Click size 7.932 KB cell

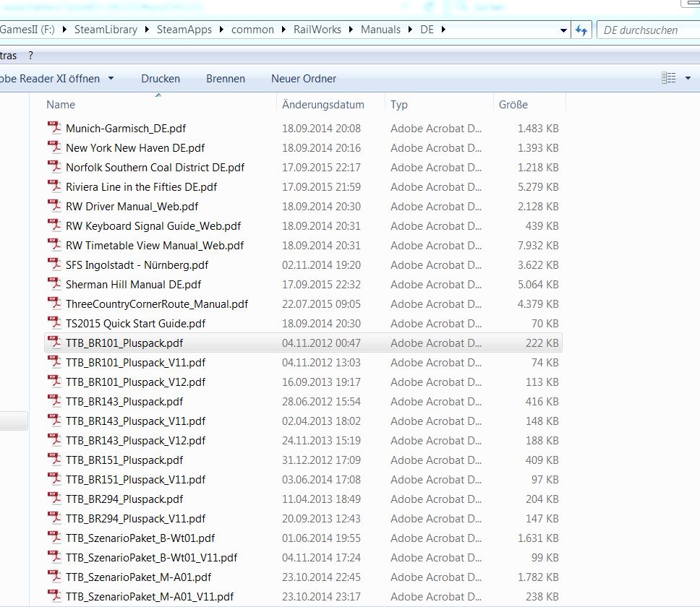click(538, 245)
